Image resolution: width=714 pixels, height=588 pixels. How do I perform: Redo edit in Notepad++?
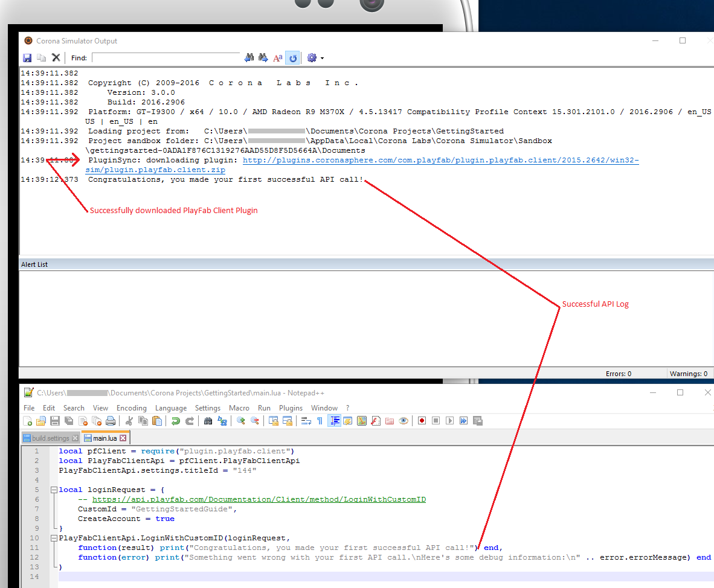[x=190, y=421]
